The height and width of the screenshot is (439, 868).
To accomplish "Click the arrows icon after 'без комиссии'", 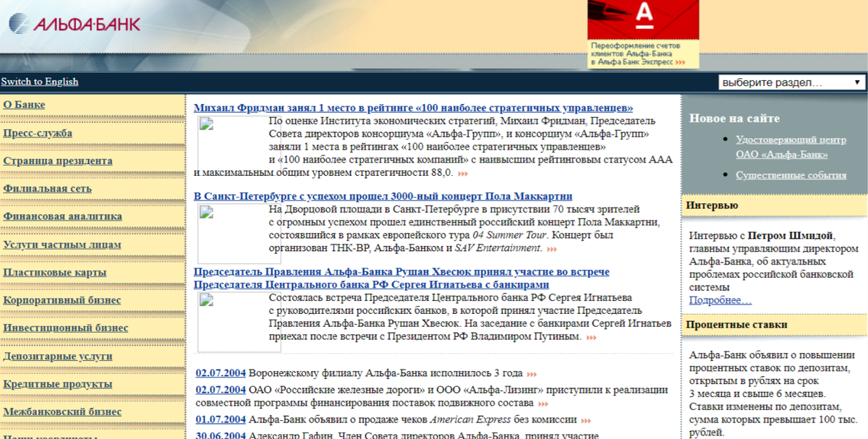I will tap(586, 420).
